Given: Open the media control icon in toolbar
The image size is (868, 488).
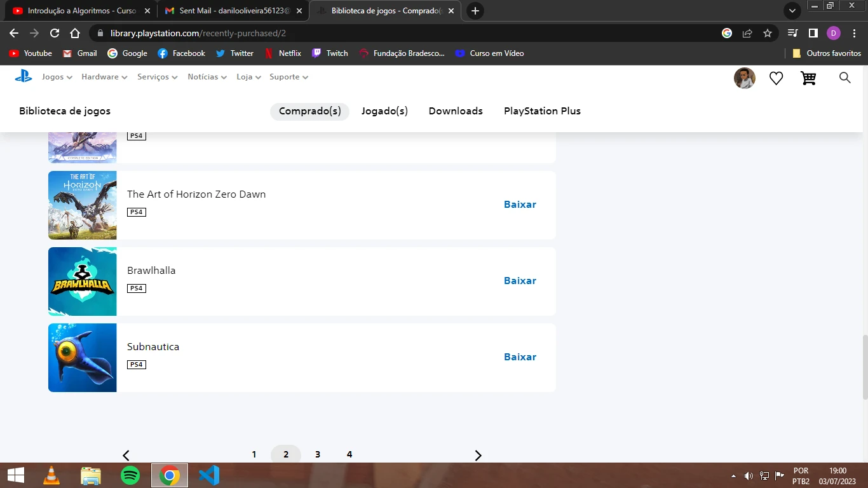Looking at the screenshot, I should tap(792, 33).
